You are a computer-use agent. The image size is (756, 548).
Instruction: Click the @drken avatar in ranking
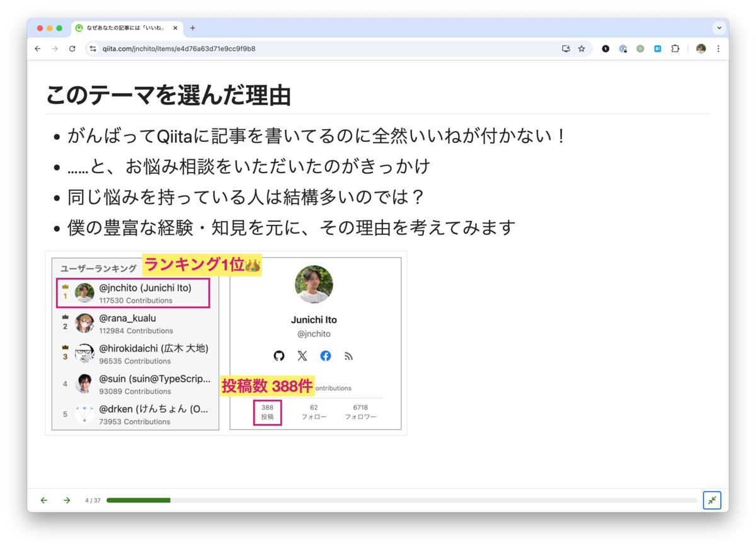coord(84,414)
